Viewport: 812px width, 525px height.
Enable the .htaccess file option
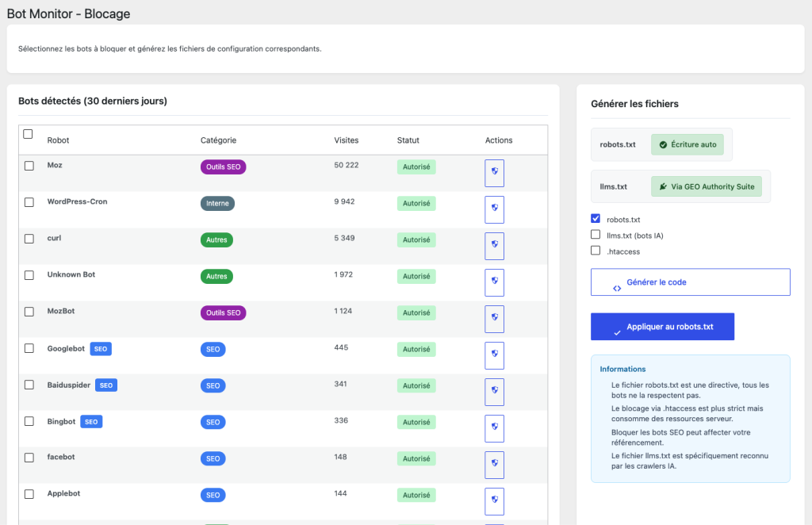pos(596,251)
